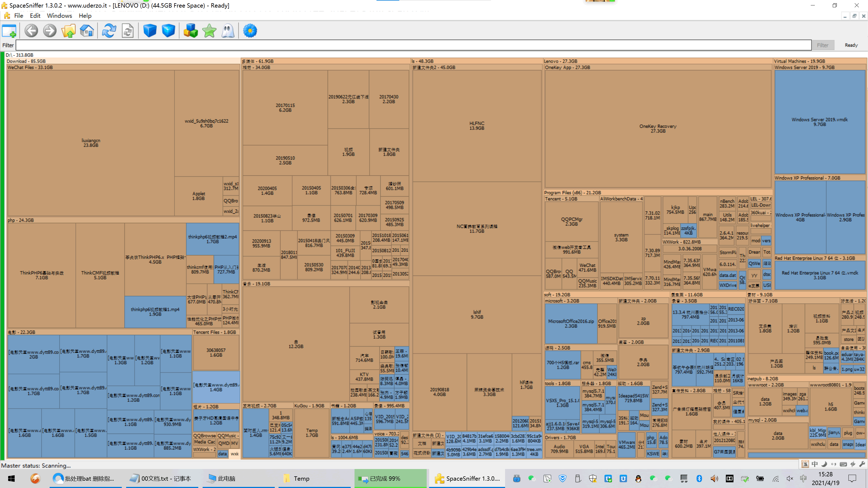Toggle unknown space ghost icon
Viewport: 868px width, 488px height.
pos(228,31)
